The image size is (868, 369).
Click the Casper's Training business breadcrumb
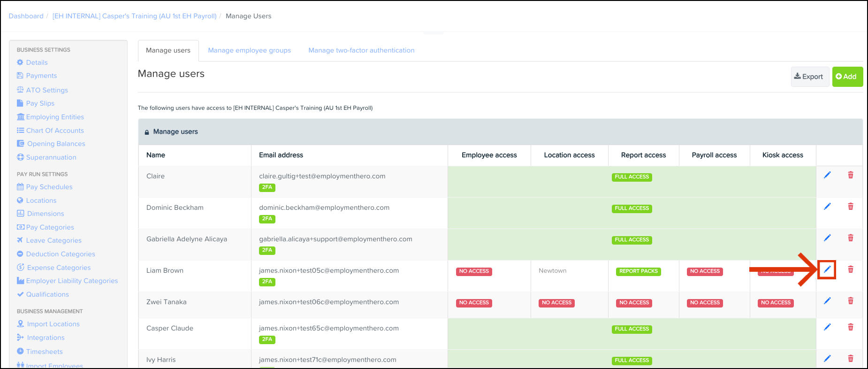134,16
